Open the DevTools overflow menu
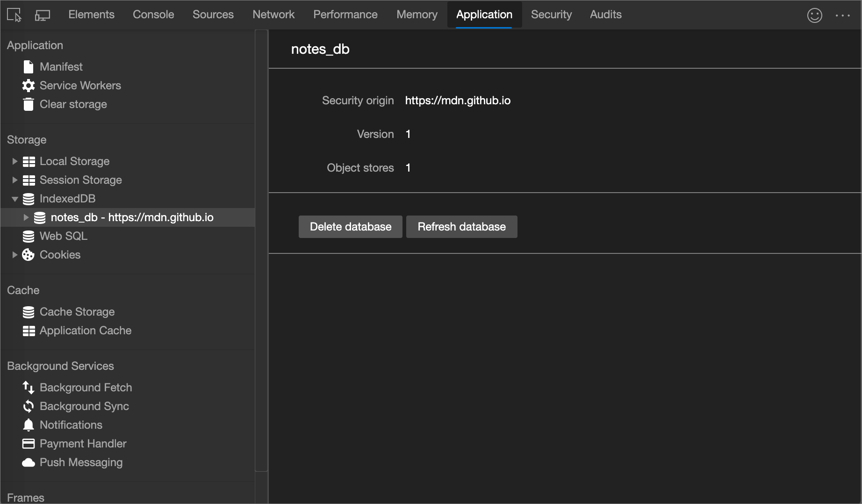 [843, 14]
